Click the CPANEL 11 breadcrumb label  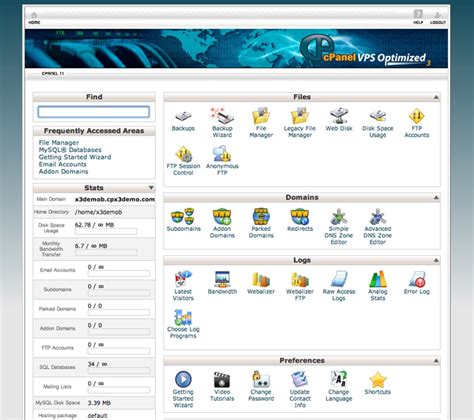[53, 73]
